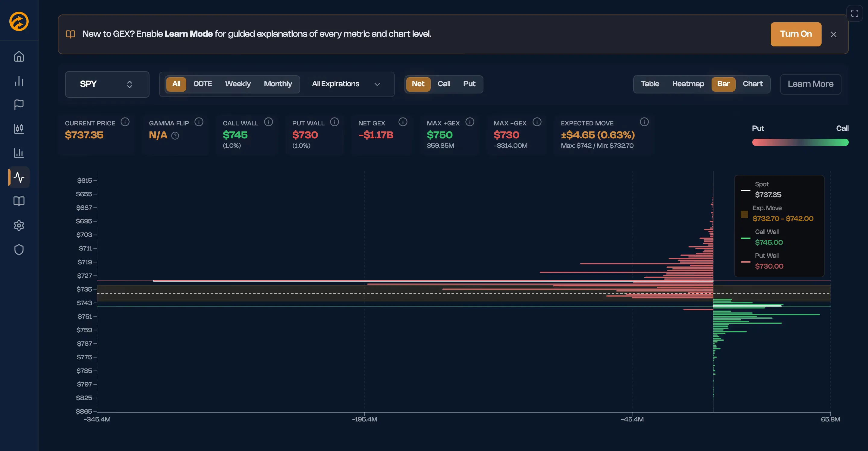
Task: Switch to the Bar view
Action: coord(723,84)
